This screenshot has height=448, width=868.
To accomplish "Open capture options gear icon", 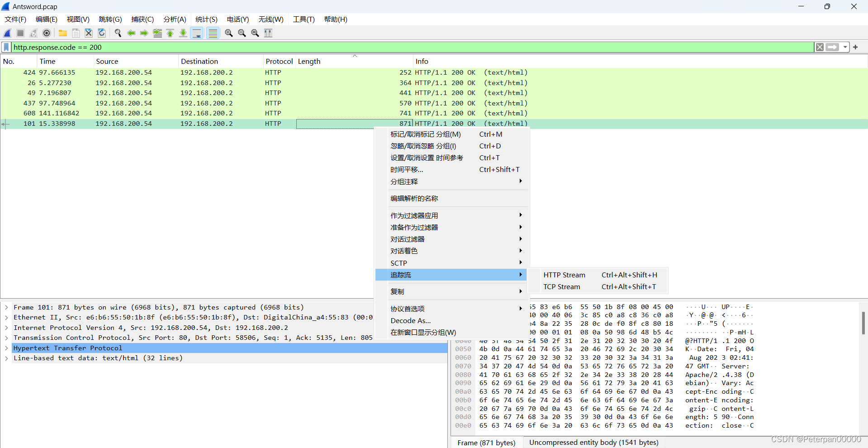I will pos(47,33).
